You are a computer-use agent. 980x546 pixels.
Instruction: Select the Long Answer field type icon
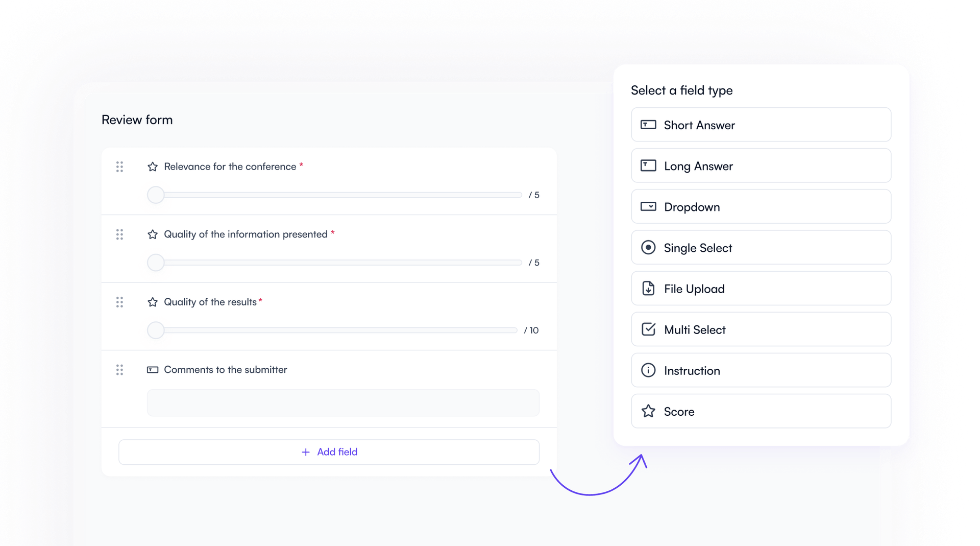(649, 165)
